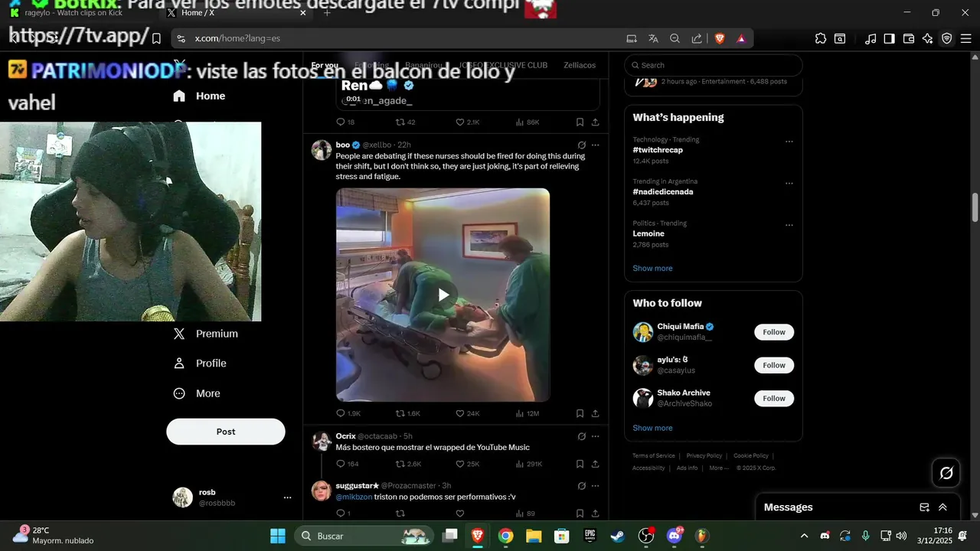Open more options for #nadiedicenada trend

789,184
